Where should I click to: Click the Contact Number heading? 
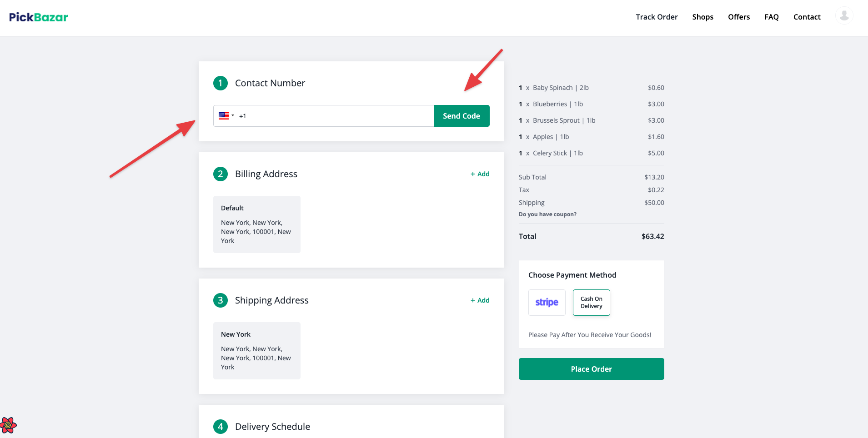(x=270, y=83)
